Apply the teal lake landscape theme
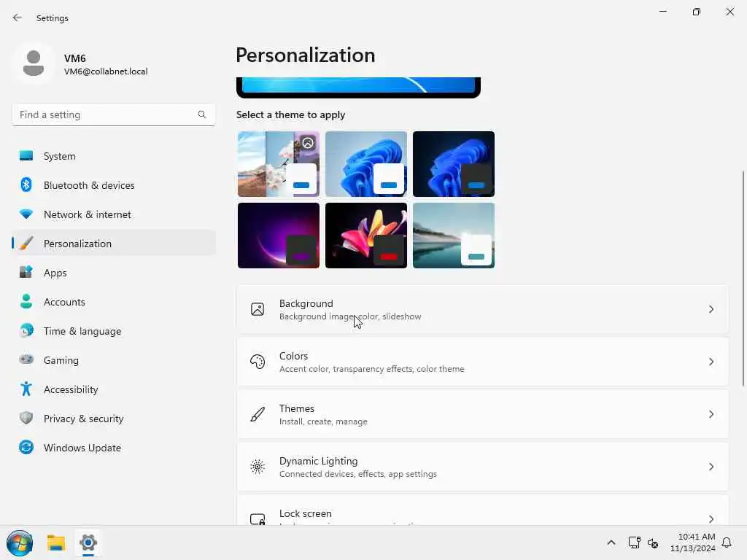This screenshot has width=747, height=560. (454, 236)
